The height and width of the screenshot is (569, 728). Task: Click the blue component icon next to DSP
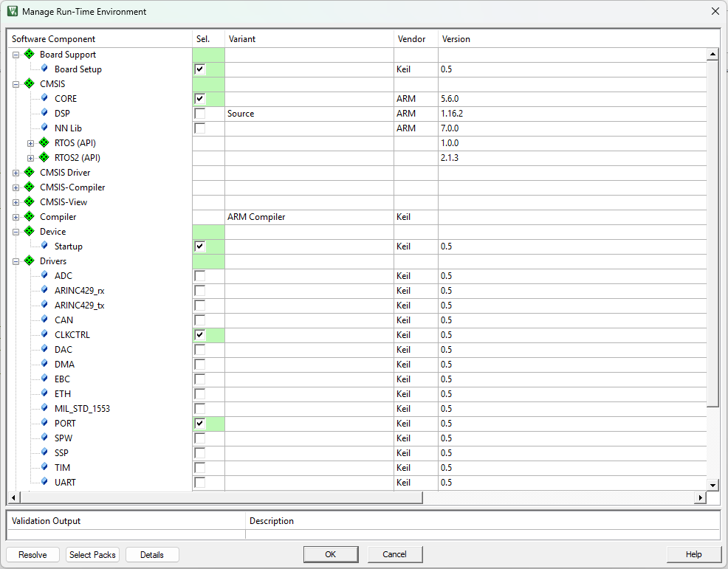(x=44, y=114)
